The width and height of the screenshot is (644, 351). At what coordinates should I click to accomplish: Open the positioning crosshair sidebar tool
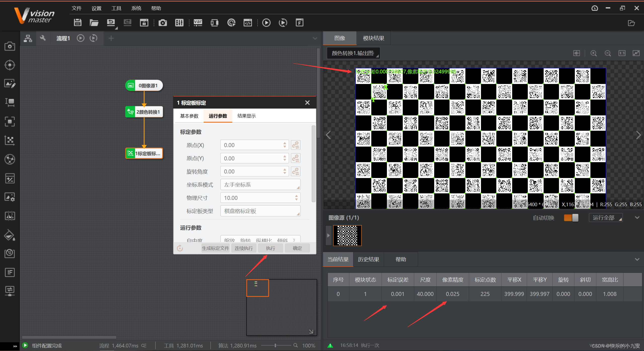click(10, 65)
